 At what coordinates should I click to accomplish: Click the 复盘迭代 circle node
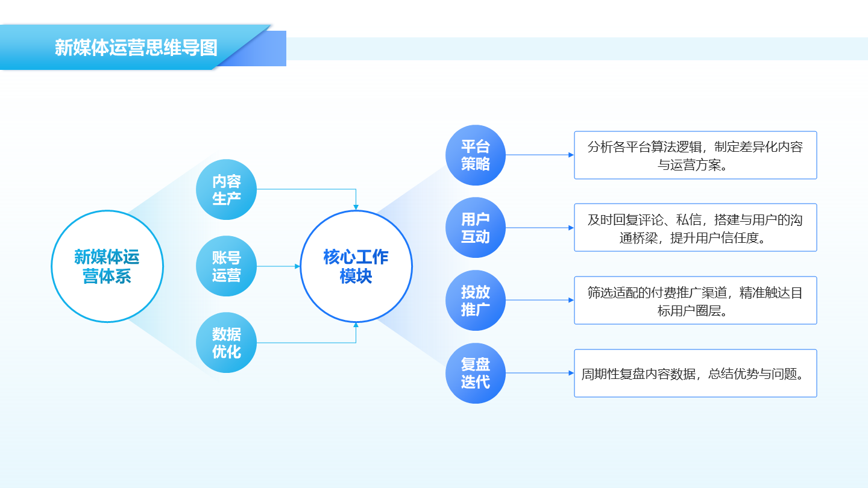(476, 373)
